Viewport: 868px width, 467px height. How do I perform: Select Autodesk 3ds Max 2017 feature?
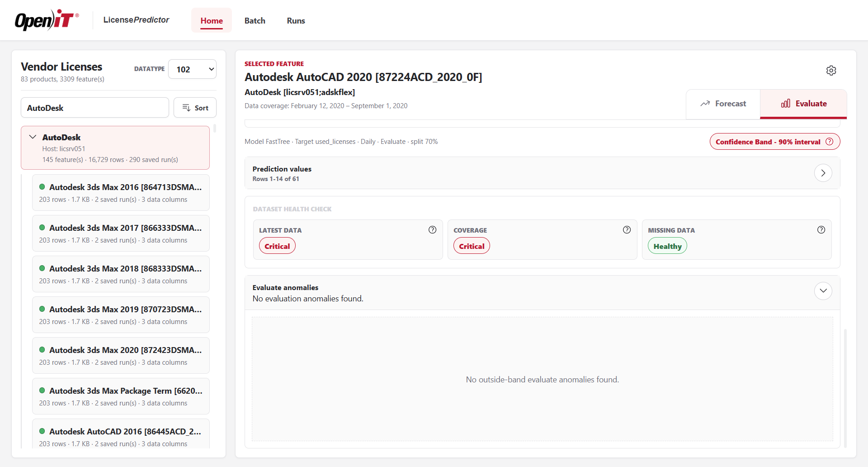pyautogui.click(x=121, y=233)
